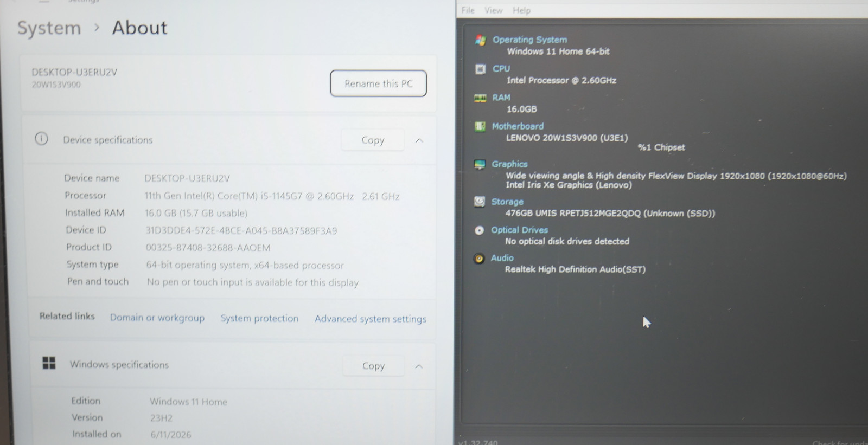Open the RAM section heading in Speccy
Screen dimensions: 868x445
pyautogui.click(x=501, y=98)
